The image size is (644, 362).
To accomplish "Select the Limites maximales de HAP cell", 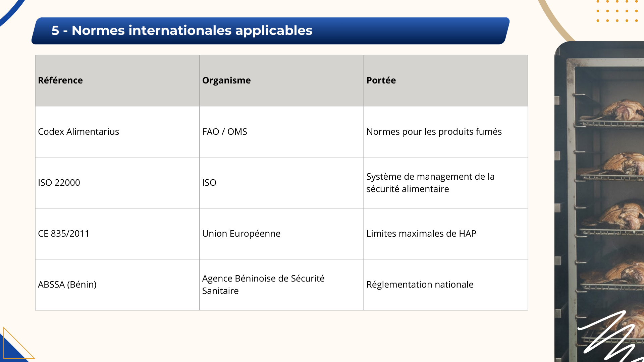I will [x=446, y=234].
